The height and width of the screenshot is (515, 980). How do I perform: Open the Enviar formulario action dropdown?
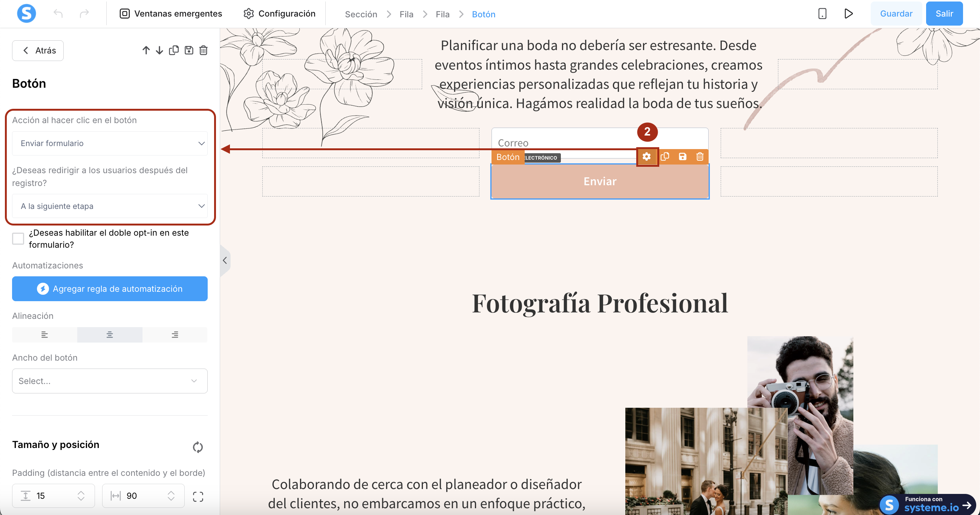tap(110, 143)
